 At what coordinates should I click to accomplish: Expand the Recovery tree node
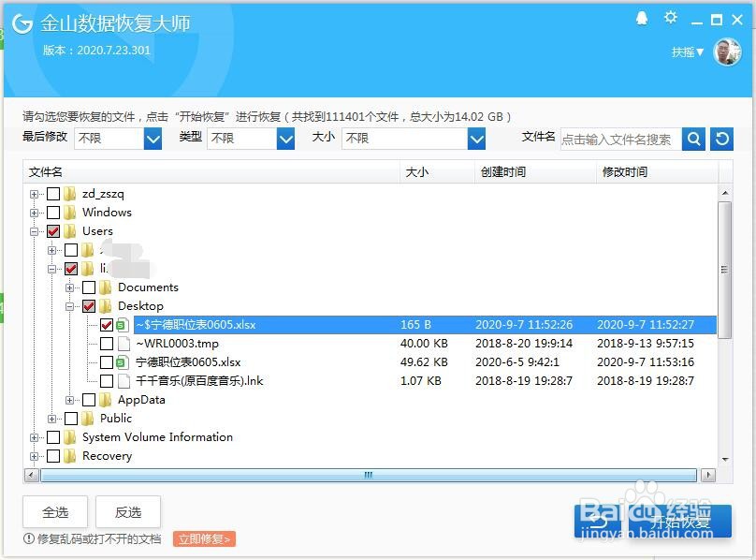coord(34,456)
